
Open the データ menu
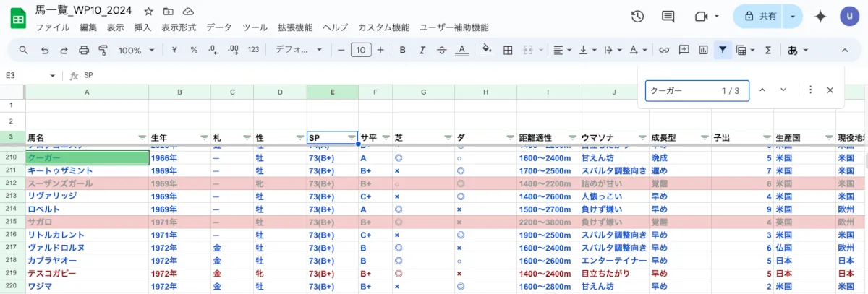click(x=218, y=27)
